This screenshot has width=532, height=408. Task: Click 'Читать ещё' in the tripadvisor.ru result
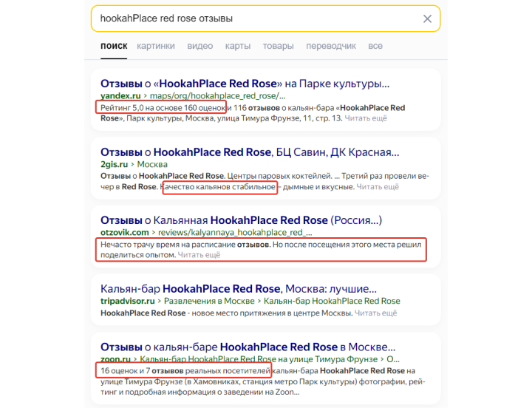(375, 313)
